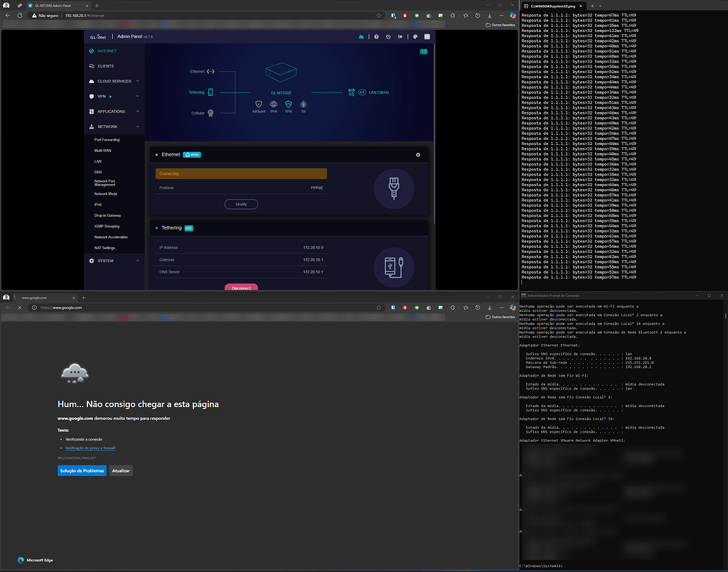Open the reboot power icon in the header
Viewport: 728px width, 572px height.
(388, 36)
